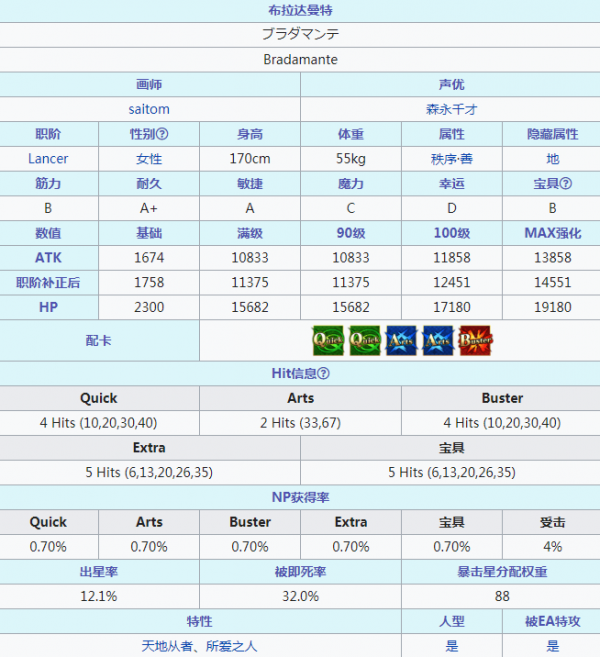Click the question mark beside Hit信息
This screenshot has height=657, width=600.
point(323,373)
